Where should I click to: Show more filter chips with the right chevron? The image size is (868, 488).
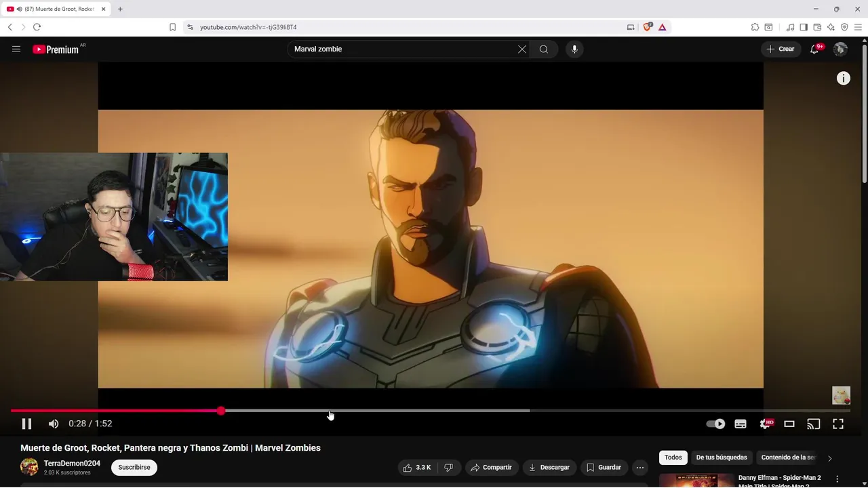(830, 458)
